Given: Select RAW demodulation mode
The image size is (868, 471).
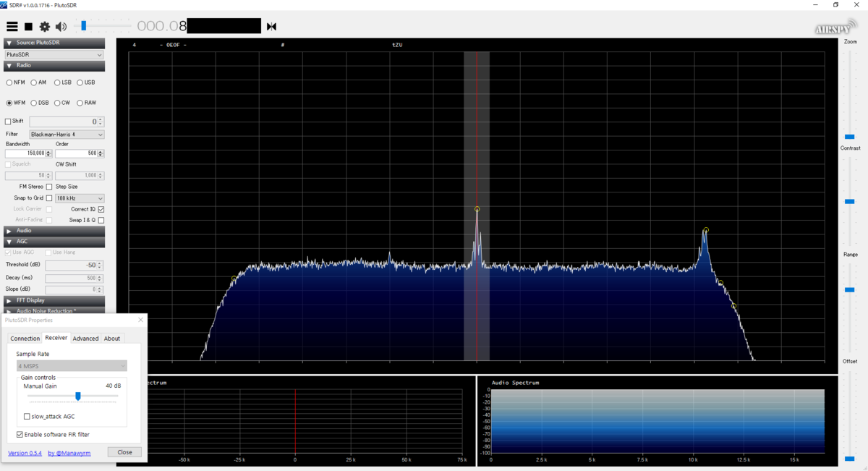Looking at the screenshot, I should pos(86,103).
